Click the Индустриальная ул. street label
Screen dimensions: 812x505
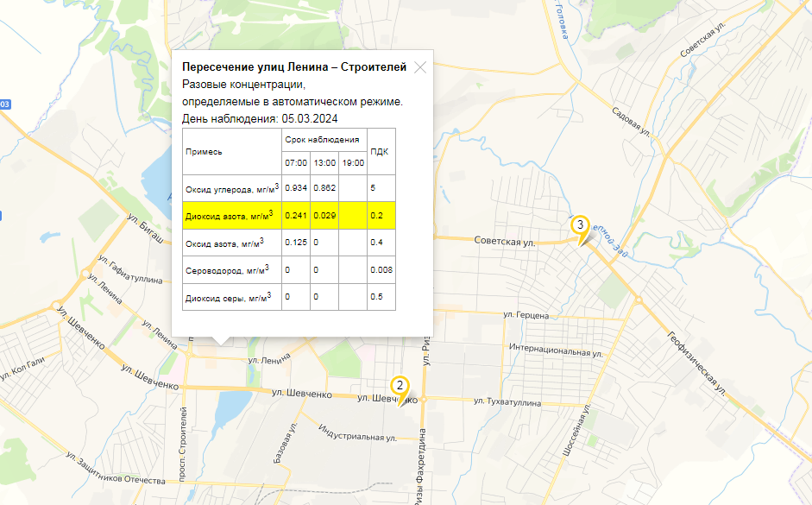coord(356,432)
